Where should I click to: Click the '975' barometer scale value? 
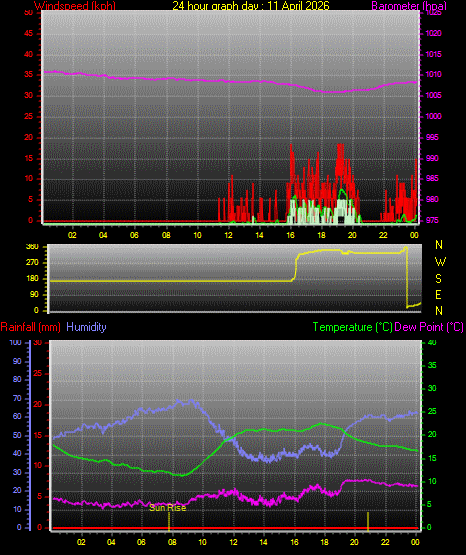pyautogui.click(x=432, y=220)
